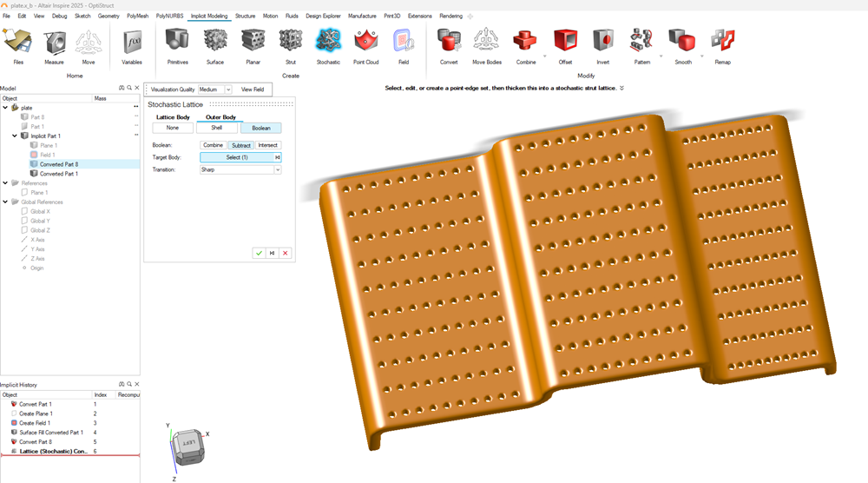This screenshot has height=483, width=868.
Task: Choose the Invert tool
Action: [602, 45]
